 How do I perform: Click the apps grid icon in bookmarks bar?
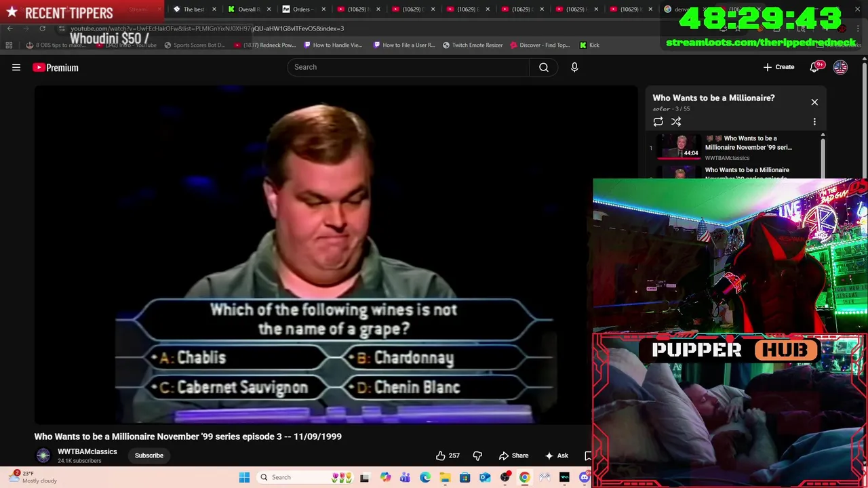point(9,45)
